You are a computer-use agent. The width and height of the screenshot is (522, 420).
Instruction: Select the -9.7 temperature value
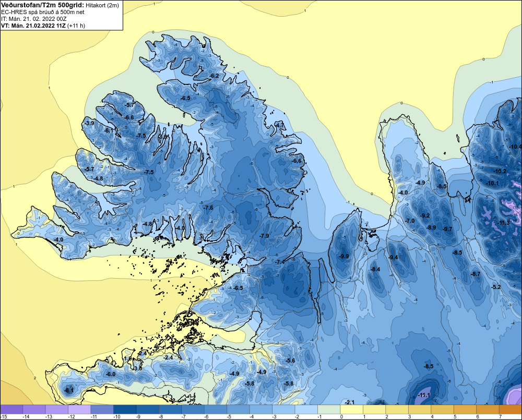coord(447,229)
